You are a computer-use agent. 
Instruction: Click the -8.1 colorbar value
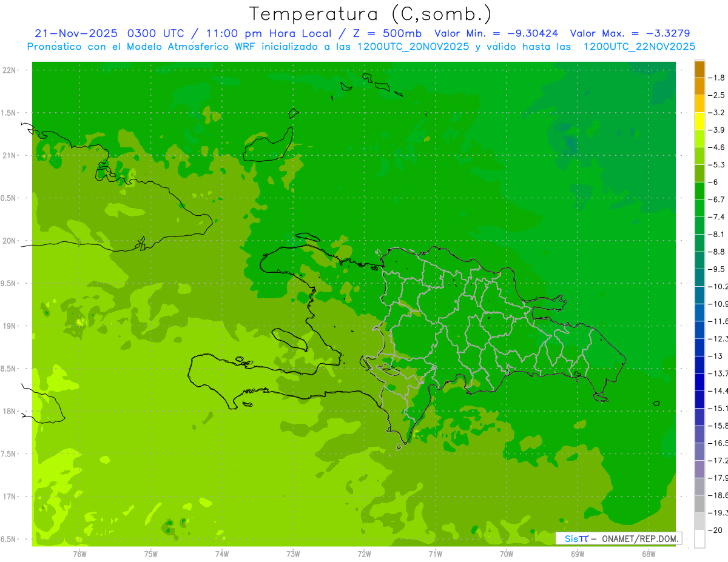coord(716,234)
